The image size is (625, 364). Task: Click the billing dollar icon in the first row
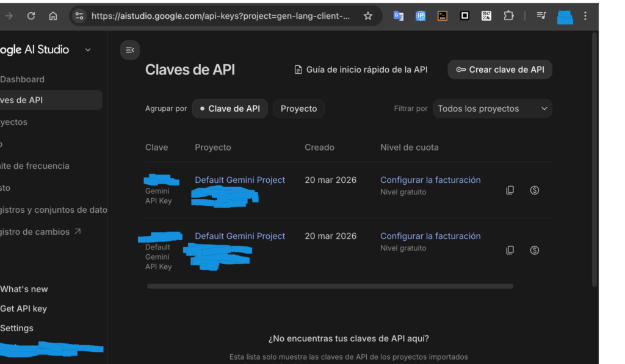535,190
